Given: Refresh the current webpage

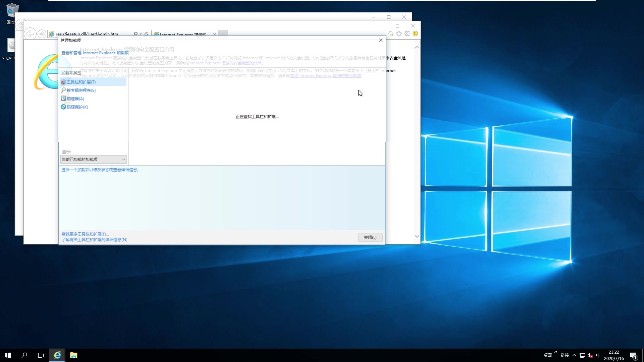Looking at the screenshot, I should 146,34.
